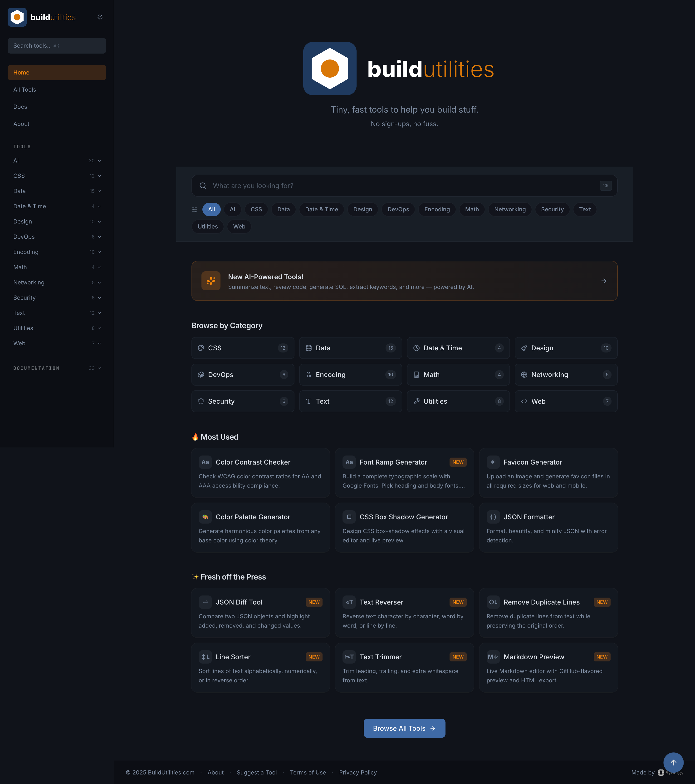This screenshot has height=784, width=695.
Task: Select the AI filter chip
Action: point(232,209)
